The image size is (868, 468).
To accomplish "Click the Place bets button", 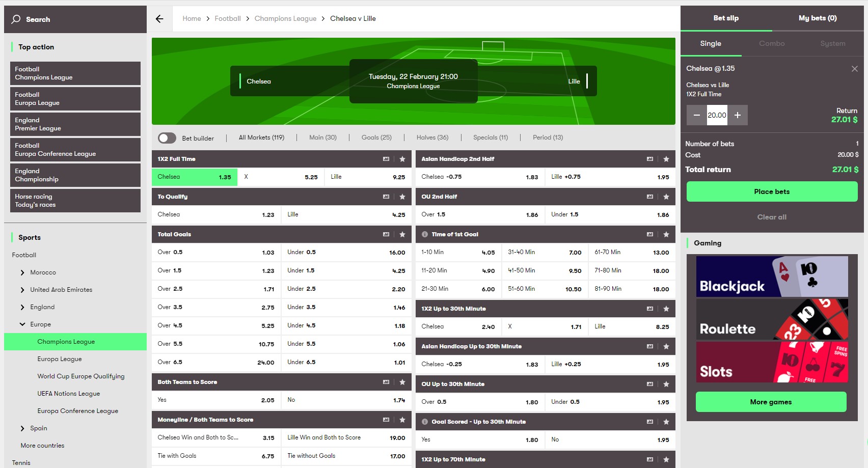I will click(x=772, y=191).
